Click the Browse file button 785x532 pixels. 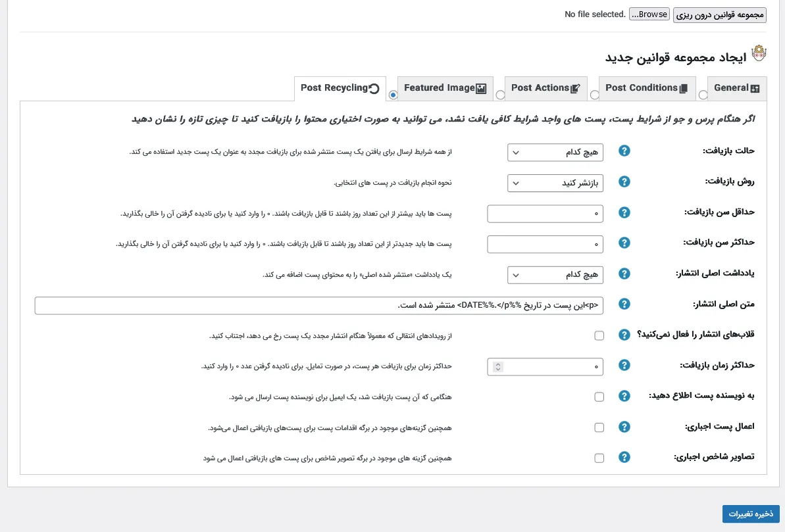point(649,14)
